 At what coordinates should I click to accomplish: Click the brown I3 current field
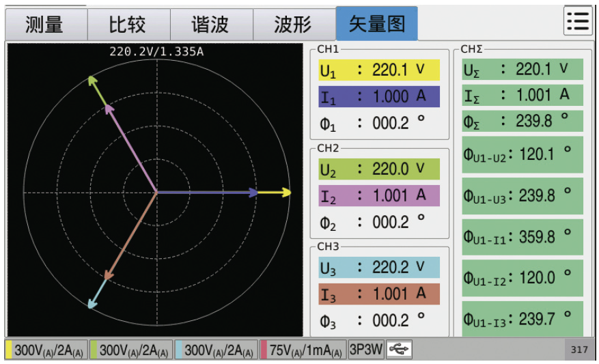pyautogui.click(x=378, y=294)
